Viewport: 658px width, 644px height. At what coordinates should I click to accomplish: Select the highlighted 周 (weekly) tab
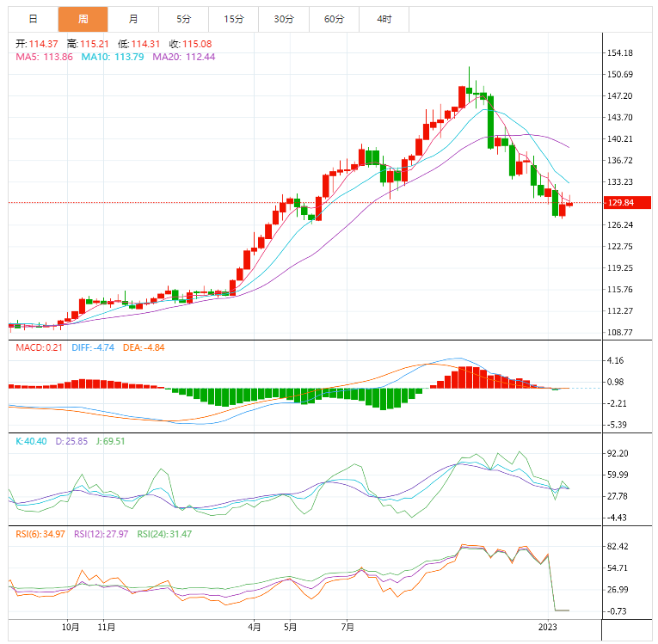[83, 19]
